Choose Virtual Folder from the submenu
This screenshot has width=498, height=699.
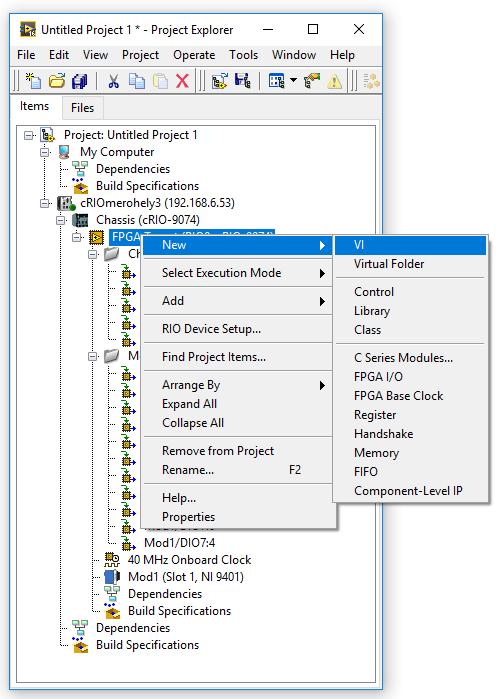(x=410, y=264)
